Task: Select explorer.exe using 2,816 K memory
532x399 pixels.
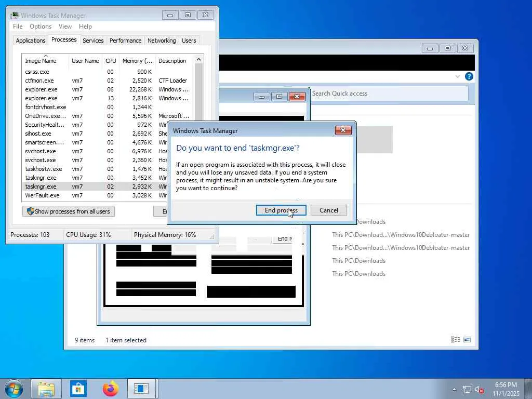Action: click(x=108, y=98)
